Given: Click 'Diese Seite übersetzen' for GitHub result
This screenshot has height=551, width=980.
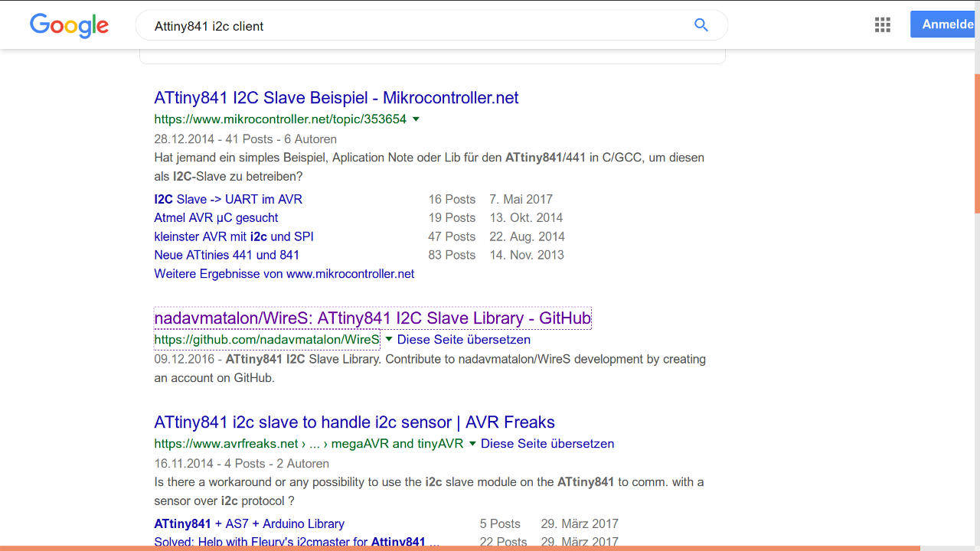Looking at the screenshot, I should (464, 340).
